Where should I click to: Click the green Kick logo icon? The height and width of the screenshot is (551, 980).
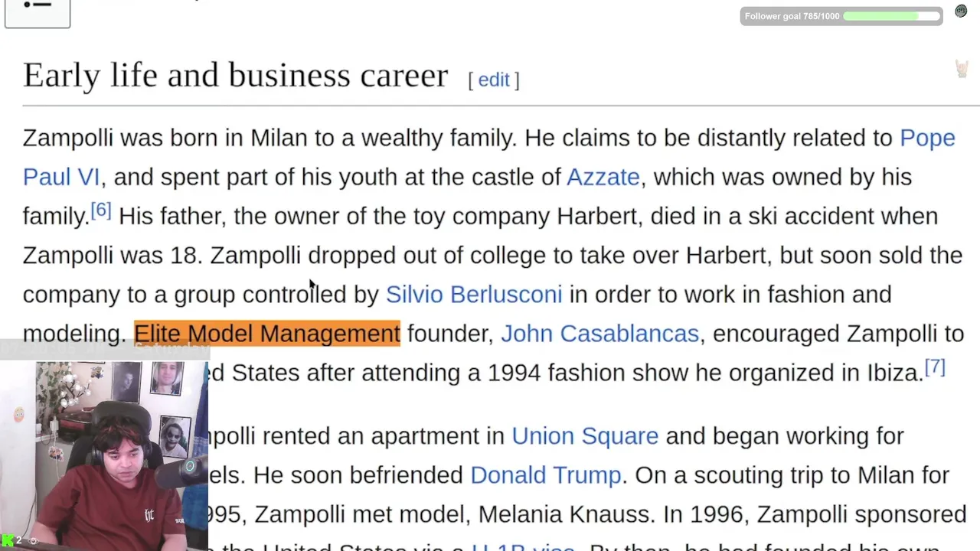8,541
